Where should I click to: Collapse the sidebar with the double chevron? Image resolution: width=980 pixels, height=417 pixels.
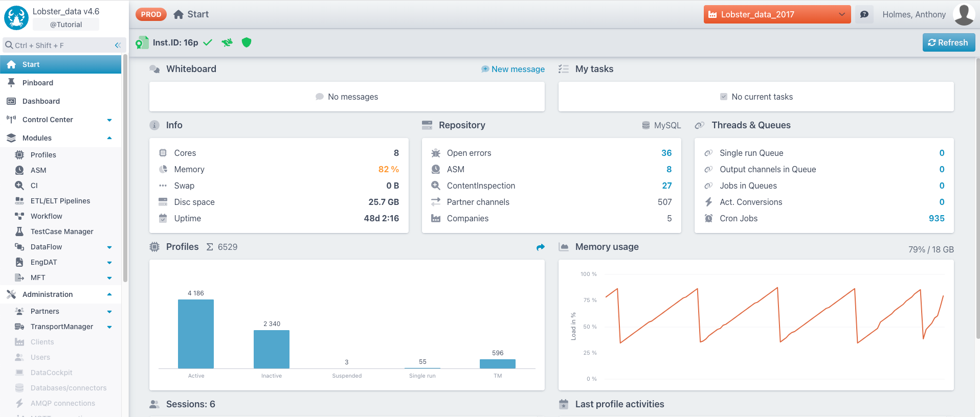click(x=118, y=45)
